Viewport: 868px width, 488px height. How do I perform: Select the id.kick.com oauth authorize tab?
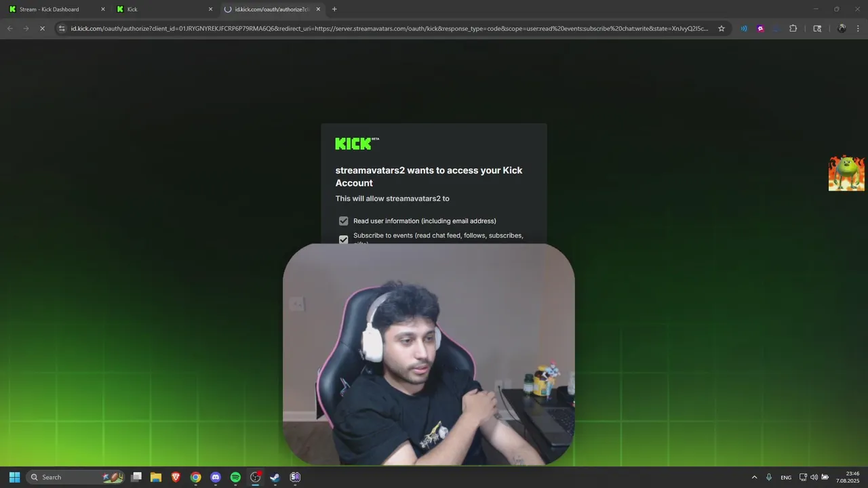click(x=271, y=9)
